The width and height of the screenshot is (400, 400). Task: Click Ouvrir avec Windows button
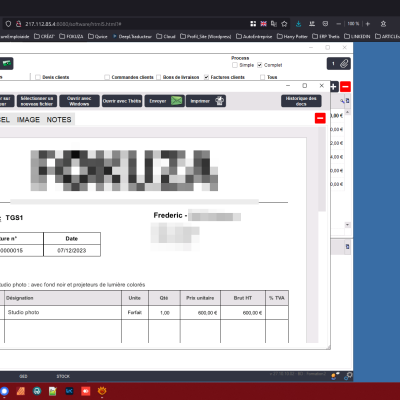click(79, 101)
